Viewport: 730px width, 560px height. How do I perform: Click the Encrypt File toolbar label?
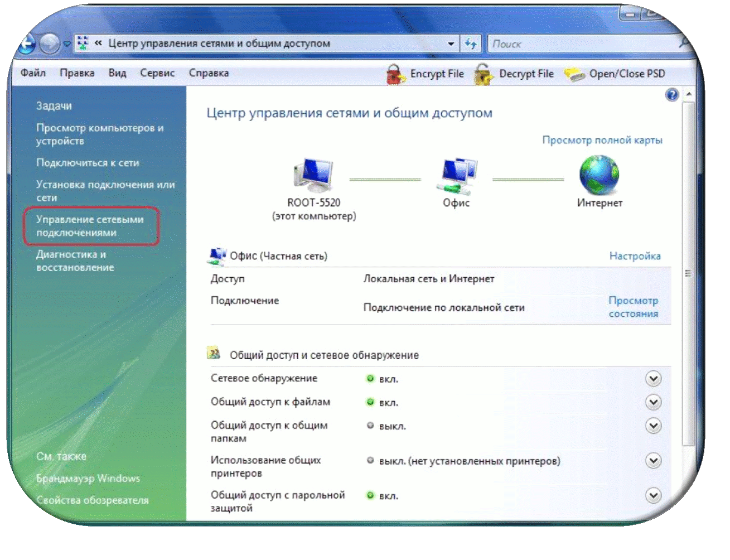point(437,74)
